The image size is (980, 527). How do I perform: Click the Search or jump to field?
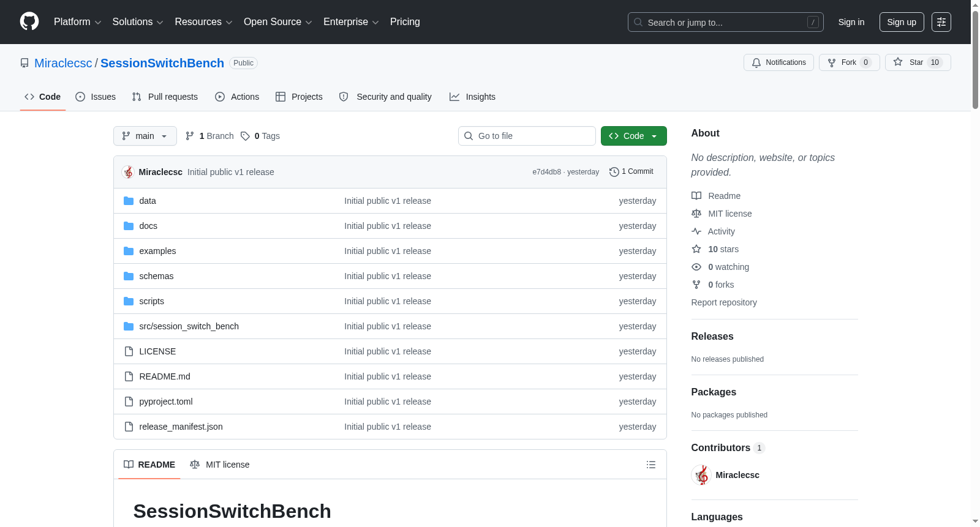[726, 22]
